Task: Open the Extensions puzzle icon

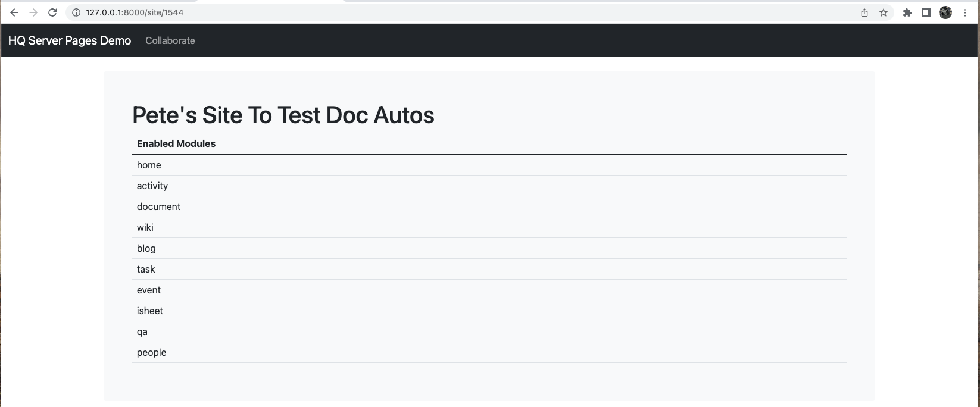Action: point(907,12)
